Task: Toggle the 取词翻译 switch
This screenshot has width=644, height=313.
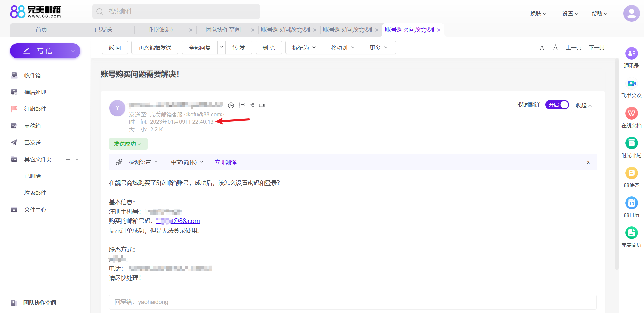Action: pyautogui.click(x=557, y=105)
